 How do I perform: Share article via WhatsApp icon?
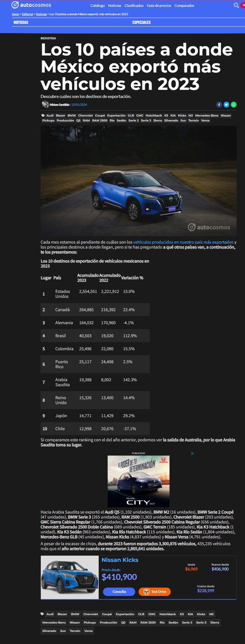coord(234,105)
